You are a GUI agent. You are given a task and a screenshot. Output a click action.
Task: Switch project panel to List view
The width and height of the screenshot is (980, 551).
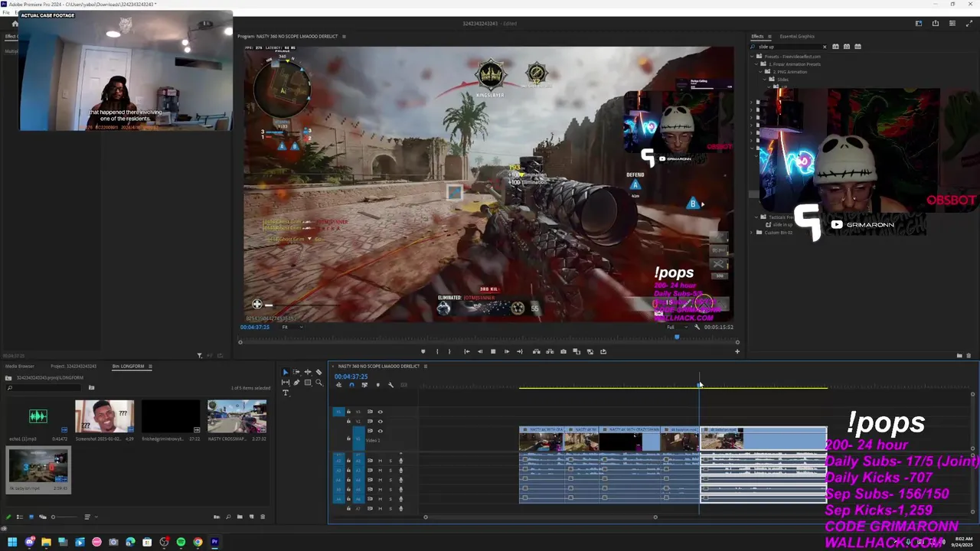[20, 517]
